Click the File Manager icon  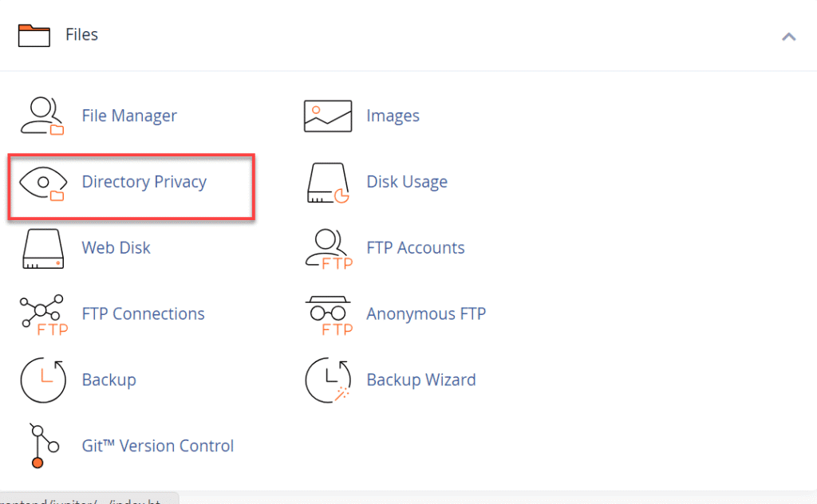[42, 116]
